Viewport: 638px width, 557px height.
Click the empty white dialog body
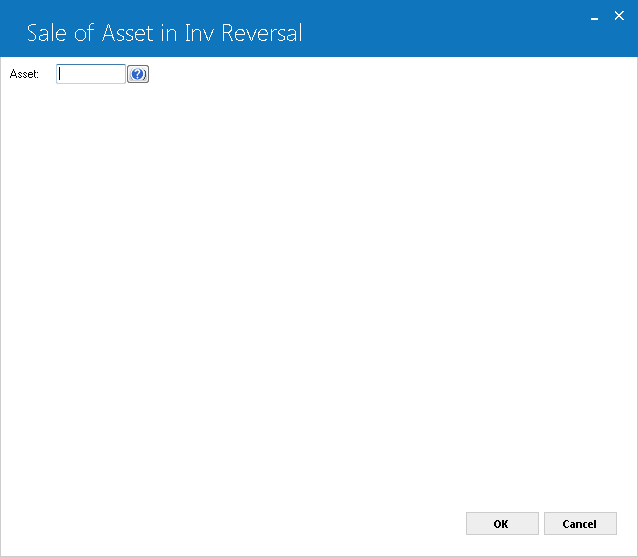319,285
